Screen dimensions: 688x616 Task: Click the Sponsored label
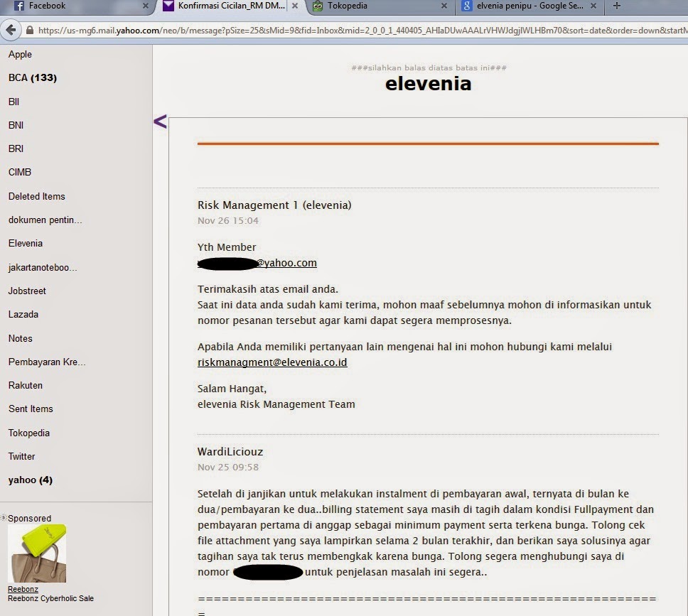(29, 518)
